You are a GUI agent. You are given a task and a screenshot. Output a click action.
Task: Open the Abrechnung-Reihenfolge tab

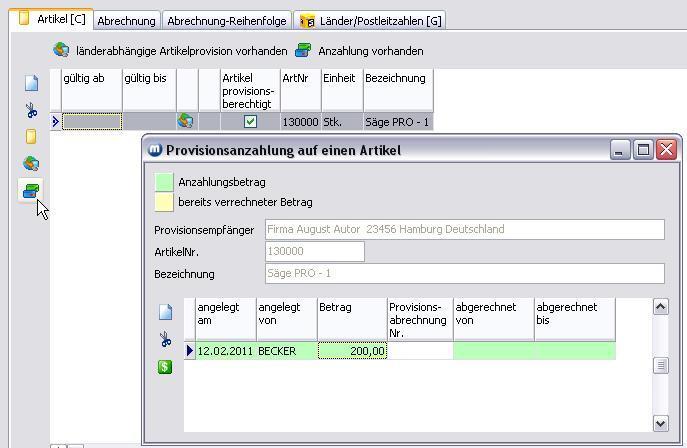click(x=227, y=20)
